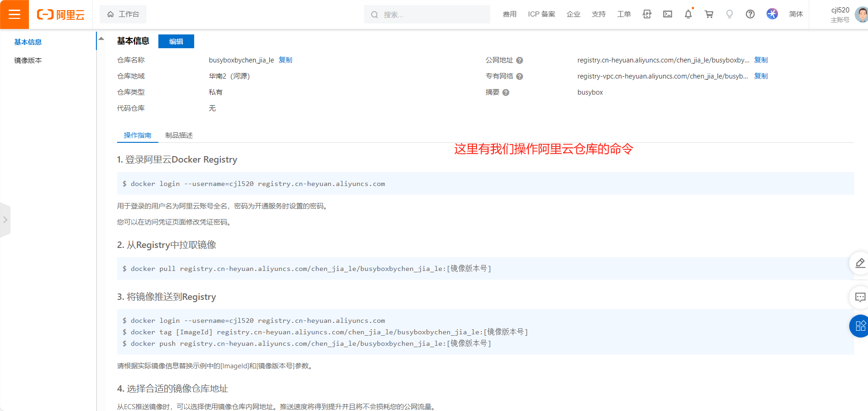Show help for 专有网络

point(520,77)
